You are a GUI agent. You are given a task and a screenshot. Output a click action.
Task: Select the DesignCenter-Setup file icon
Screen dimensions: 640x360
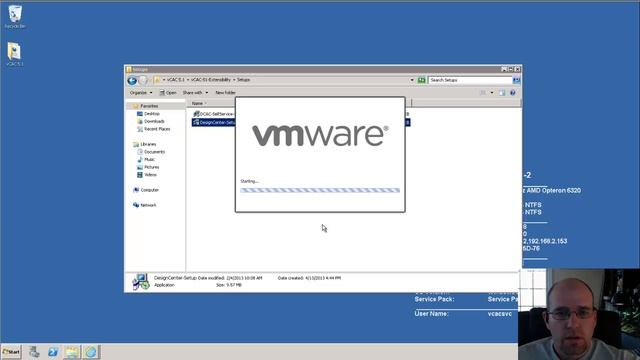(x=196, y=122)
